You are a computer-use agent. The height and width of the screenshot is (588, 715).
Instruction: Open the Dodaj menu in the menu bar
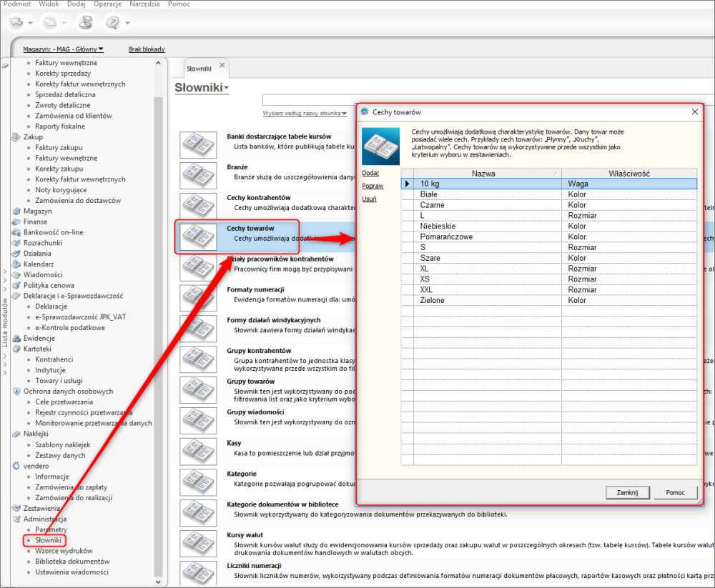point(77,4)
